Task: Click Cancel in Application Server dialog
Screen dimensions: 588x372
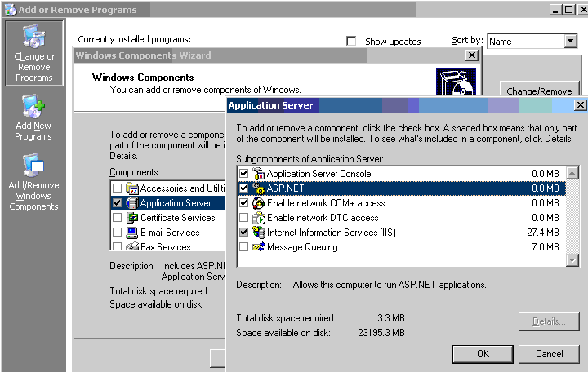Action: tap(549, 354)
